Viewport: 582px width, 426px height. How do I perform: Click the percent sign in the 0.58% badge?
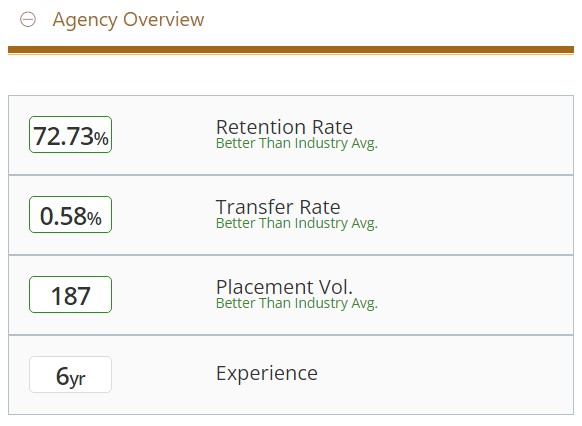click(94, 219)
